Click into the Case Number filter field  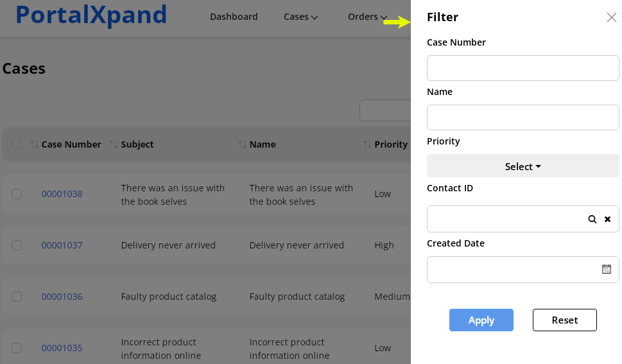[523, 68]
